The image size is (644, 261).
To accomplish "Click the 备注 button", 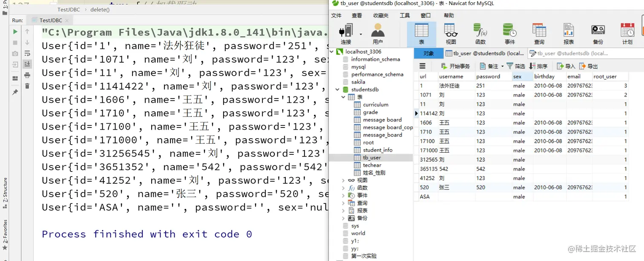I will [x=492, y=66].
